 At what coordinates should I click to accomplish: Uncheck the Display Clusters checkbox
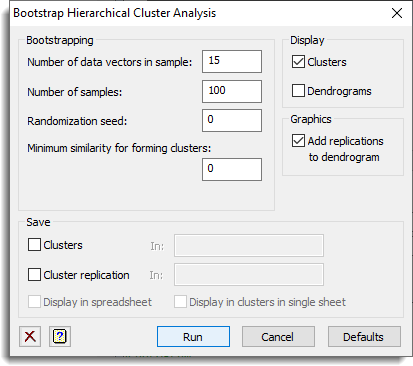click(298, 62)
